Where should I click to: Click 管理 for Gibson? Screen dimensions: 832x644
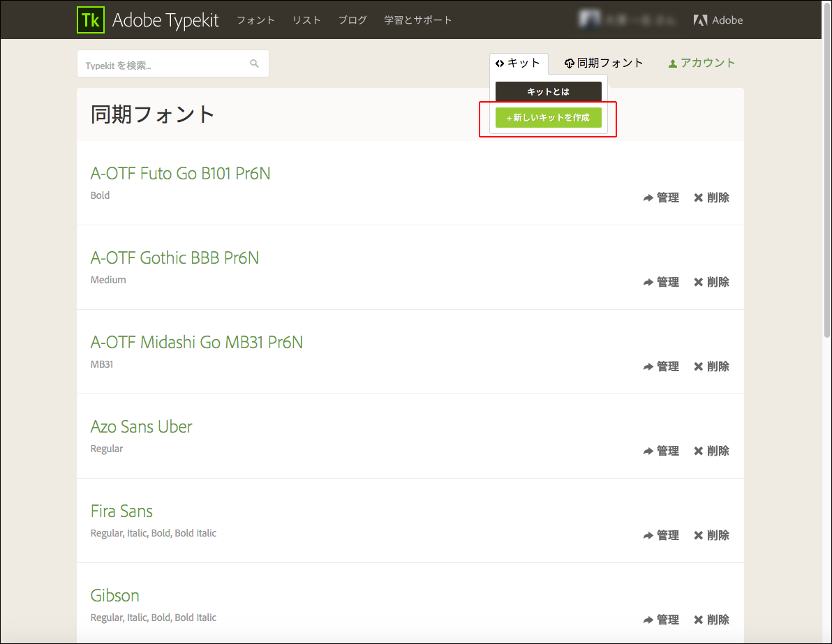[661, 620]
